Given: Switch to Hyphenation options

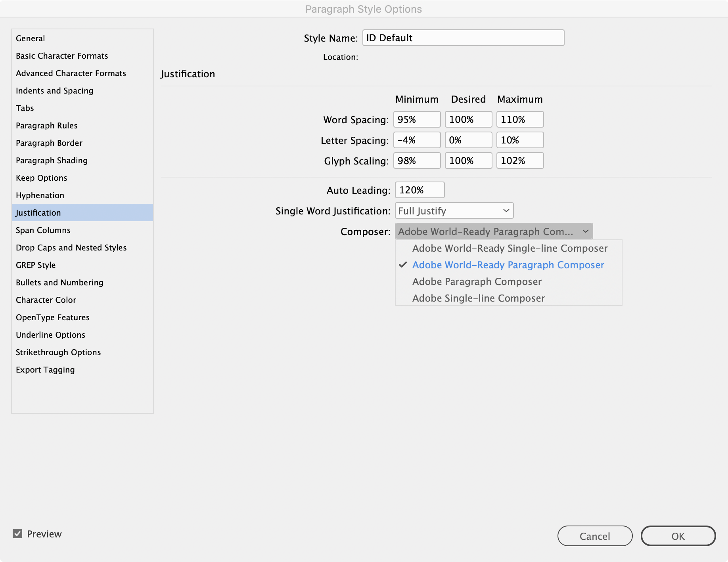Looking at the screenshot, I should click(x=40, y=195).
